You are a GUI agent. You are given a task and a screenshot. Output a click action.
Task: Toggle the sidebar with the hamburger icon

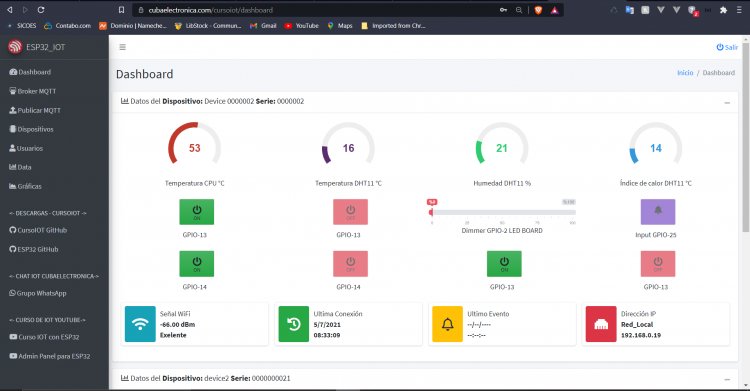coord(122,47)
